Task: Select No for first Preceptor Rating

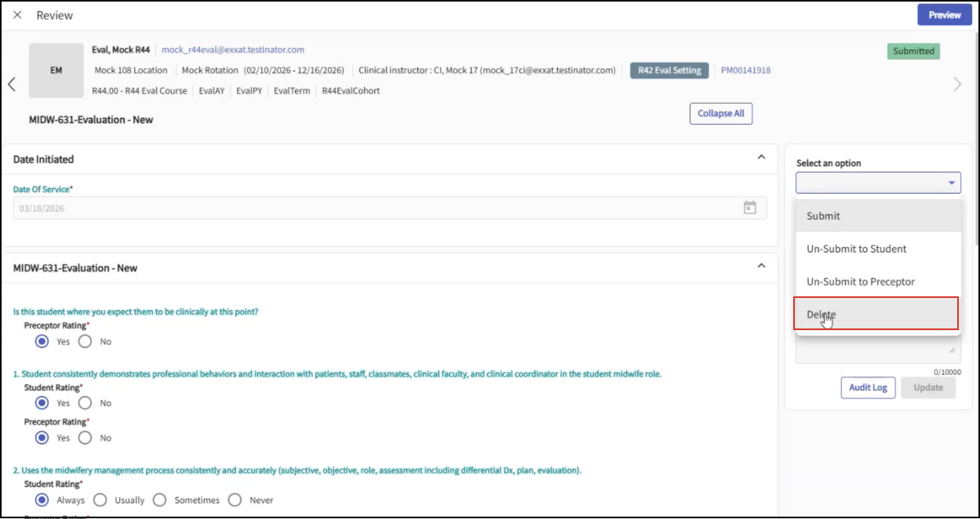Action: coord(85,341)
